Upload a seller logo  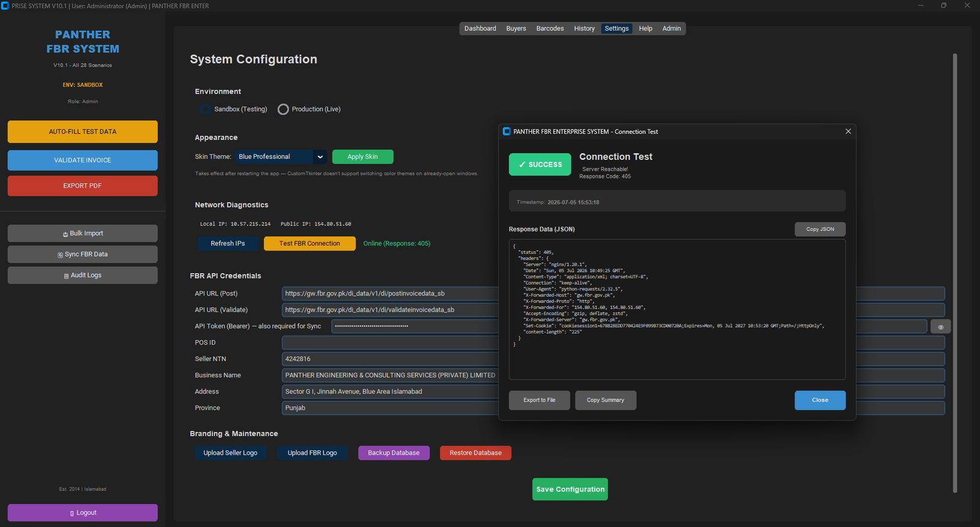(x=230, y=453)
